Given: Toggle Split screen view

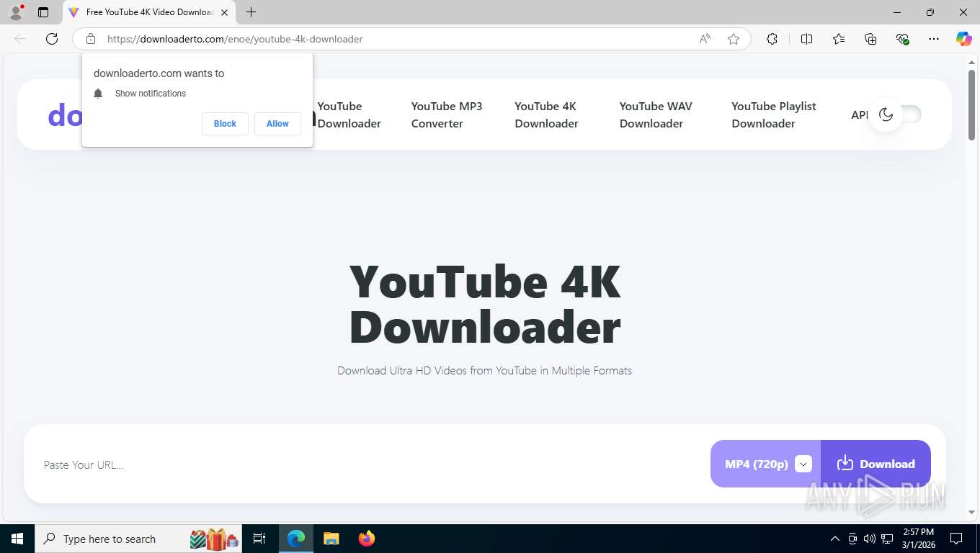Looking at the screenshot, I should coord(806,39).
